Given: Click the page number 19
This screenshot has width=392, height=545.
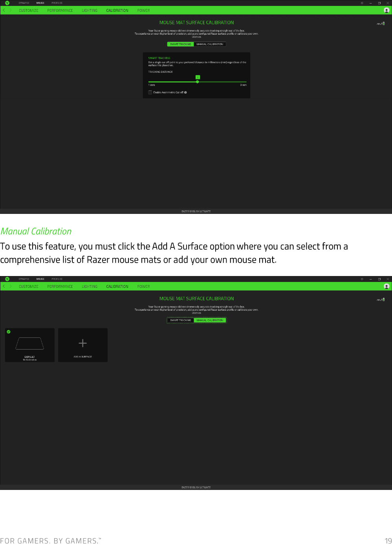Looking at the screenshot, I should coord(388,541).
